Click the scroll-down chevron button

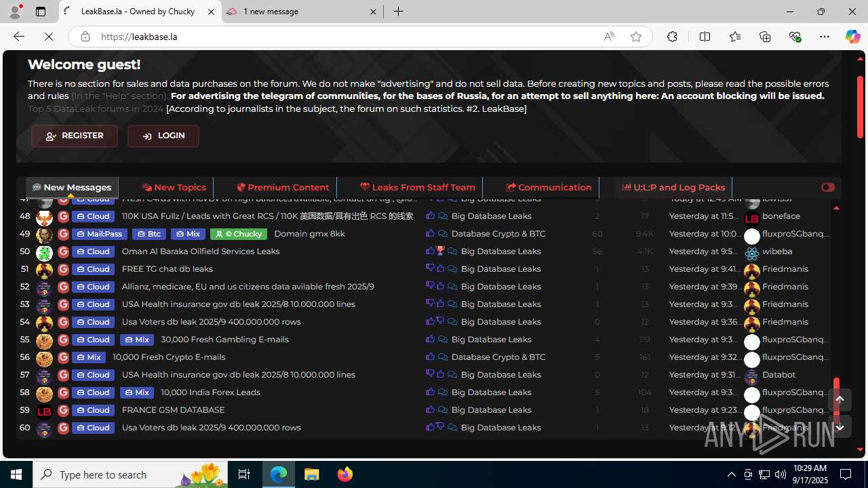[840, 427]
